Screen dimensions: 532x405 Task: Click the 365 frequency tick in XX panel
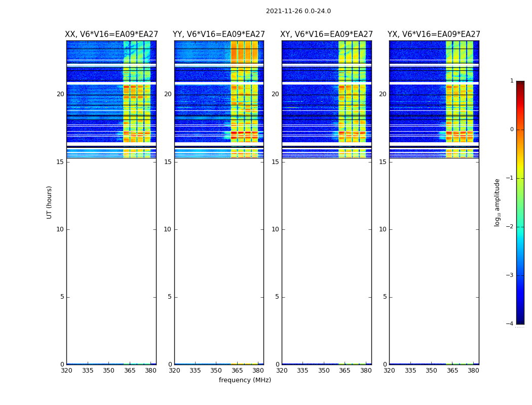130,371
